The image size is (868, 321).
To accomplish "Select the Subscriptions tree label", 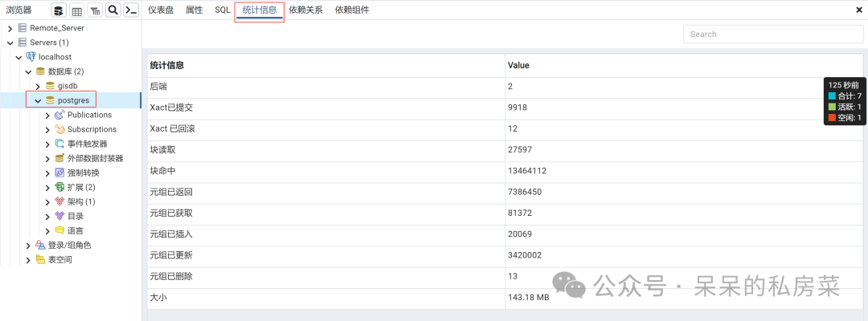I will tap(92, 129).
